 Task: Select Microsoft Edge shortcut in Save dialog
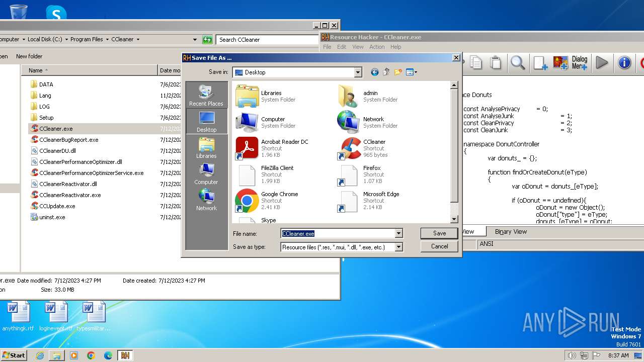coord(369,201)
